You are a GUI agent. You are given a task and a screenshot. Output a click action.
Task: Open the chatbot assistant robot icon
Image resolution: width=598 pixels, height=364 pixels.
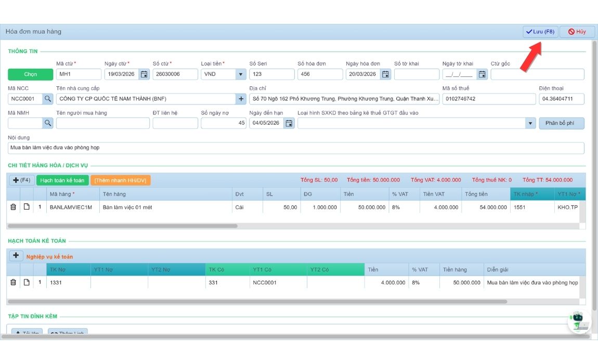578,321
